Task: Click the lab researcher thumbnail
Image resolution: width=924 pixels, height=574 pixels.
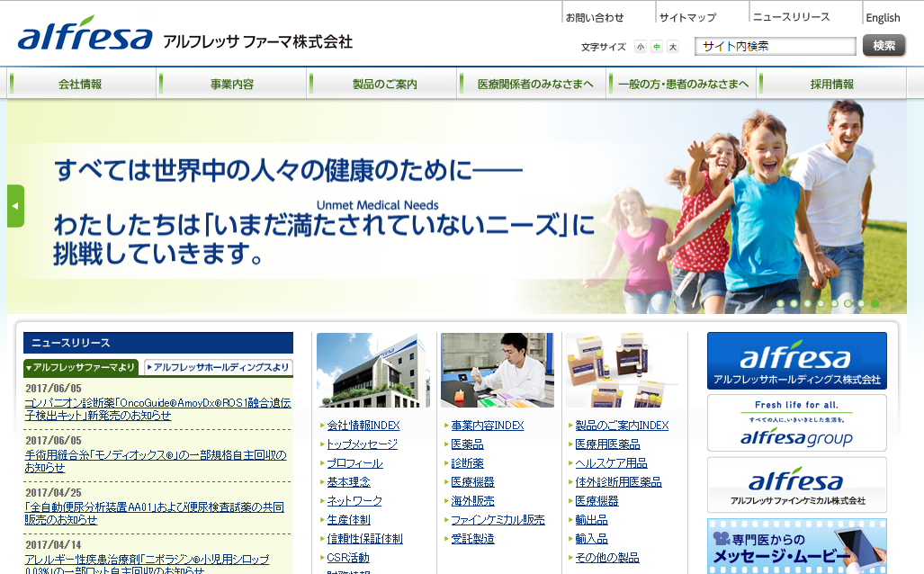Action: tap(498, 370)
